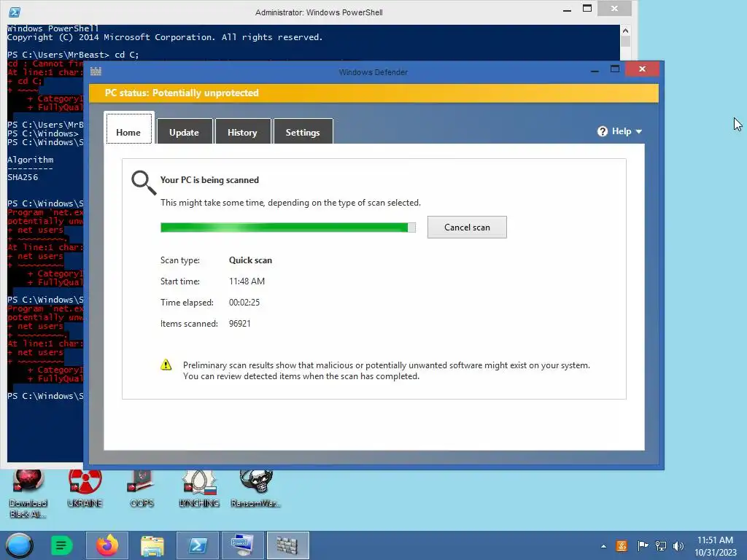
Task: Open the Start orb button
Action: [19, 545]
